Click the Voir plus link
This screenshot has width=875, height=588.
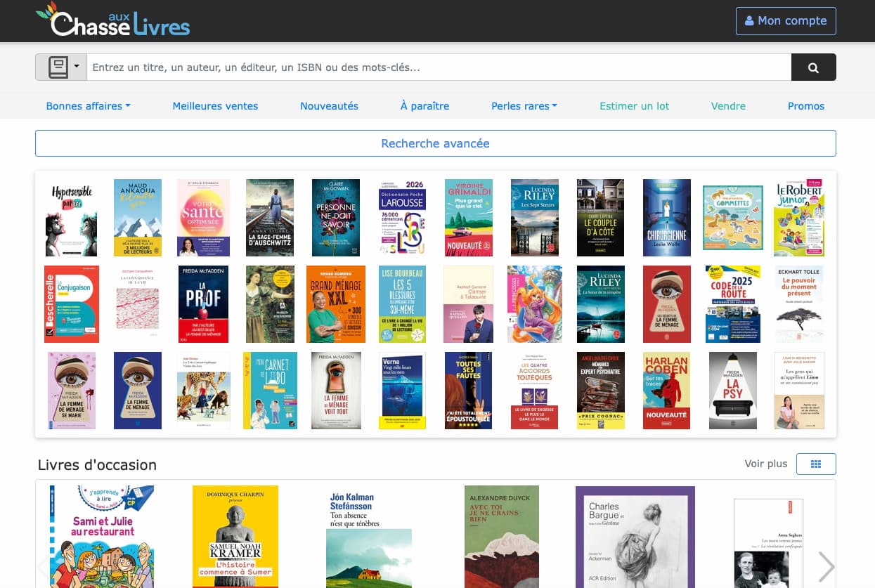click(766, 464)
